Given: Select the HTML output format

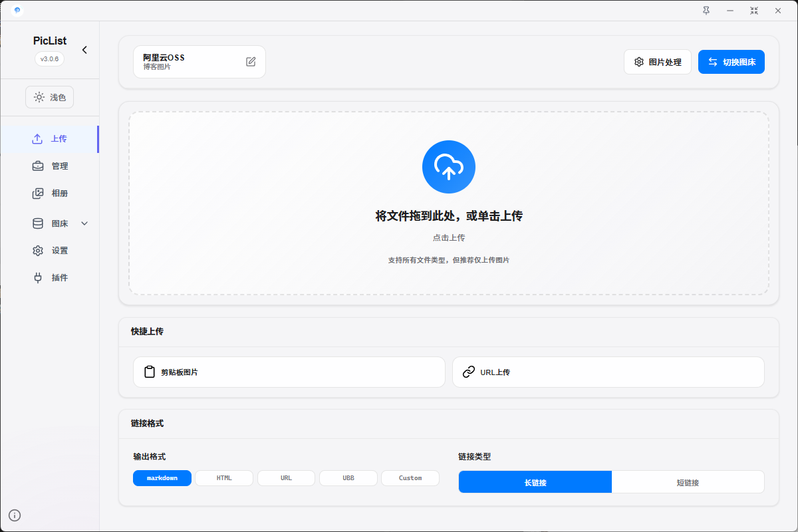Looking at the screenshot, I should pyautogui.click(x=224, y=478).
